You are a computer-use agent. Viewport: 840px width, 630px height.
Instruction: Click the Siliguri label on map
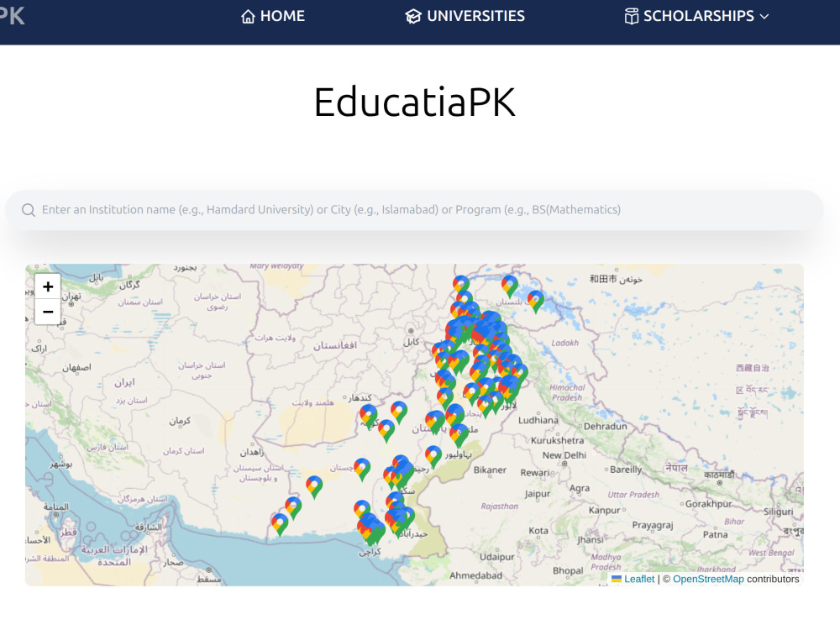778,512
